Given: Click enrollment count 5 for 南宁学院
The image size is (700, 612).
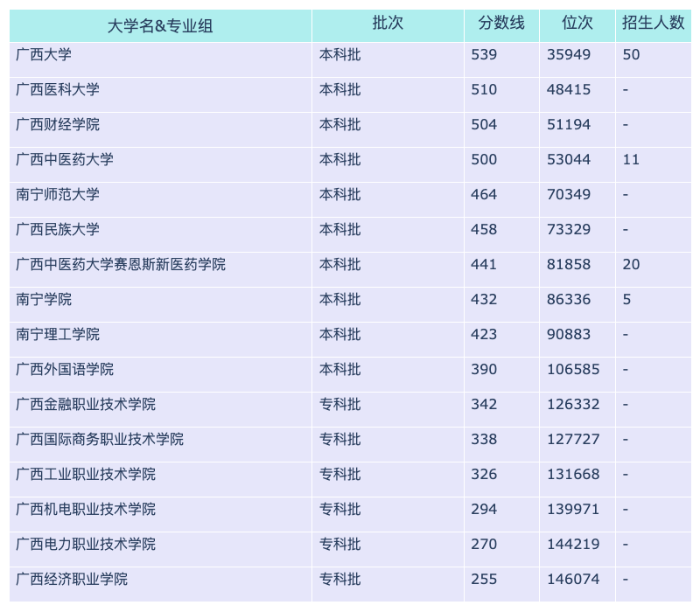Looking at the screenshot, I should [626, 299].
